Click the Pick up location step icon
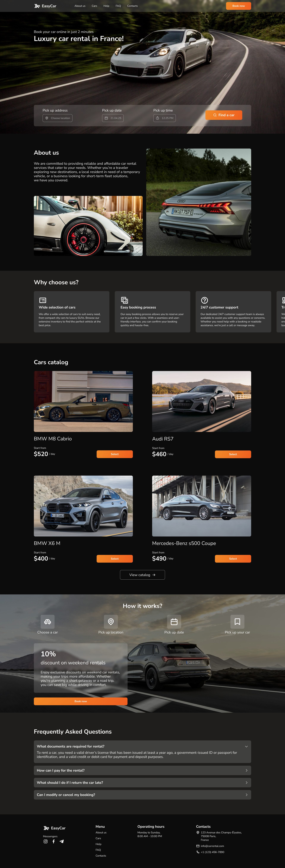 (111, 622)
